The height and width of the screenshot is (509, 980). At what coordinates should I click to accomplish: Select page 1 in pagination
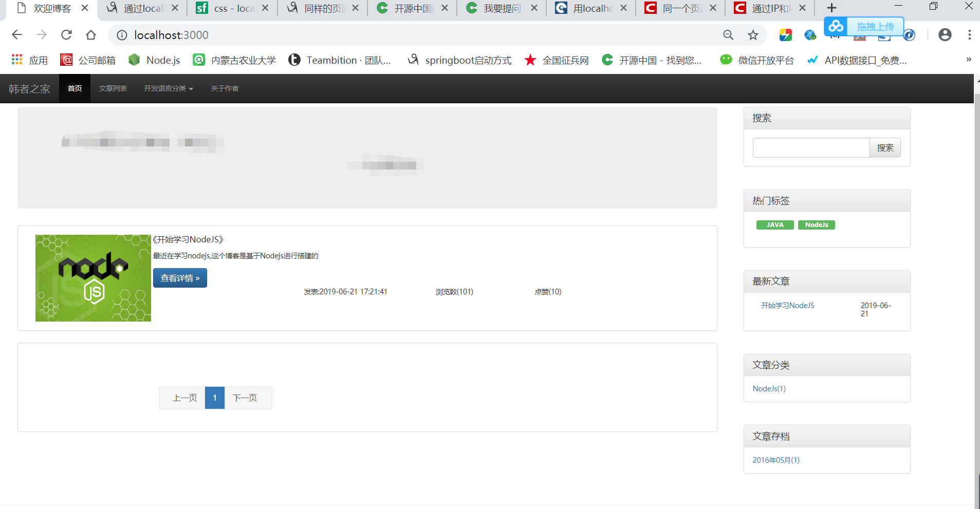(x=215, y=398)
